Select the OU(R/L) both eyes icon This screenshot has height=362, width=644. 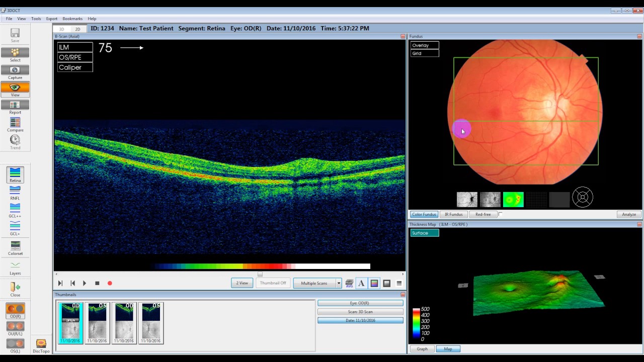(x=15, y=326)
